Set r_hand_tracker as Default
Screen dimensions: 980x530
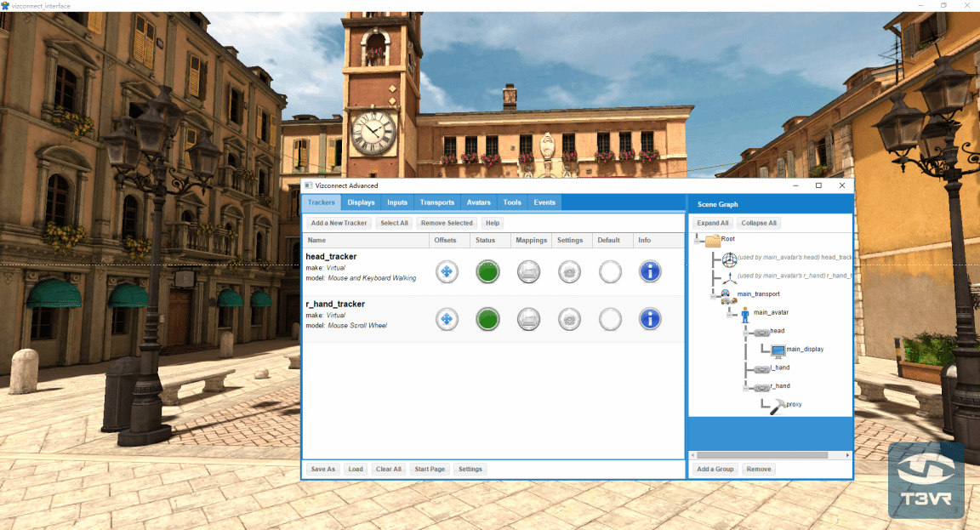click(610, 319)
